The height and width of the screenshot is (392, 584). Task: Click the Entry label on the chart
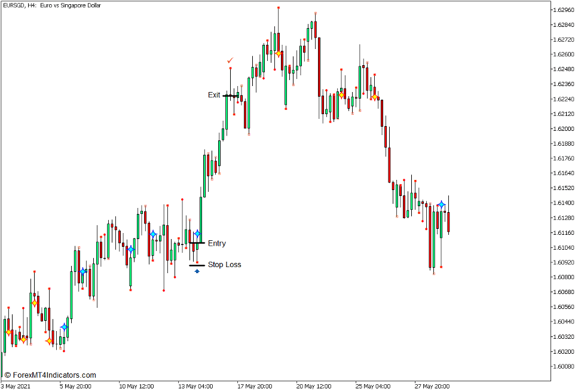(217, 243)
